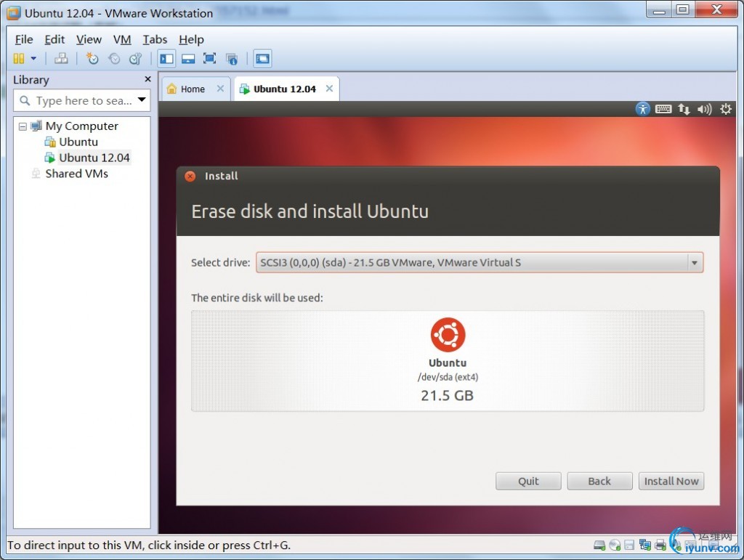Click the Quit button
This screenshot has width=744, height=560.
(x=528, y=482)
